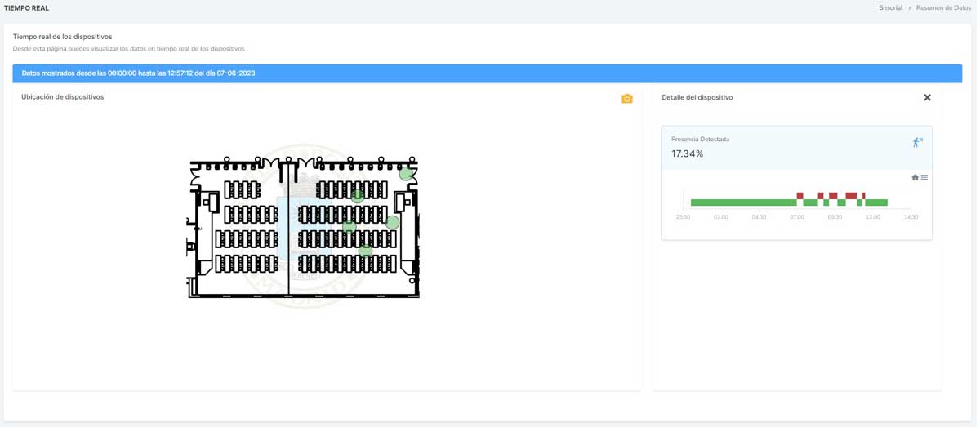Open the chart hamburger menu
Image resolution: width=980 pixels, height=427 pixels.
point(924,177)
